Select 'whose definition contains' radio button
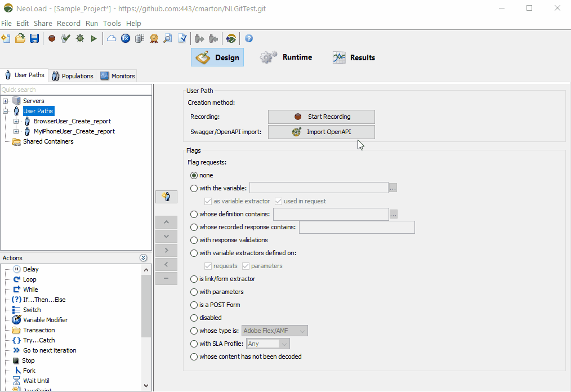Viewport: 571px width, 392px height. [x=194, y=214]
